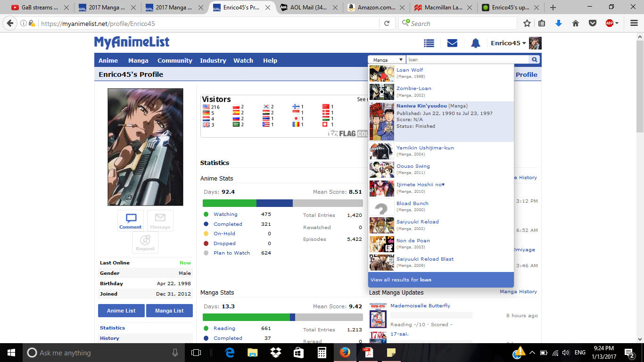
Task: Open the History sidebar link
Action: click(109, 338)
